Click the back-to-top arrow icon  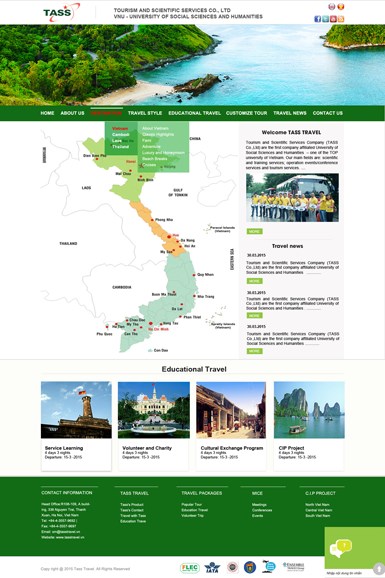point(378,568)
